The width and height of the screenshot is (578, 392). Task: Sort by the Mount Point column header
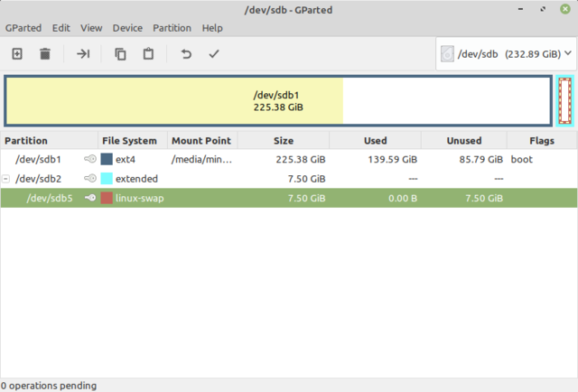tap(202, 141)
